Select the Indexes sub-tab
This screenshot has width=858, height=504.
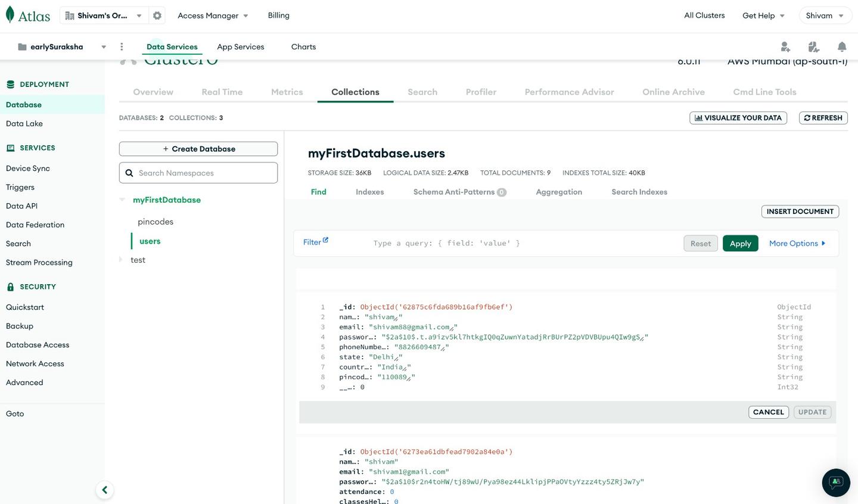[x=370, y=192]
